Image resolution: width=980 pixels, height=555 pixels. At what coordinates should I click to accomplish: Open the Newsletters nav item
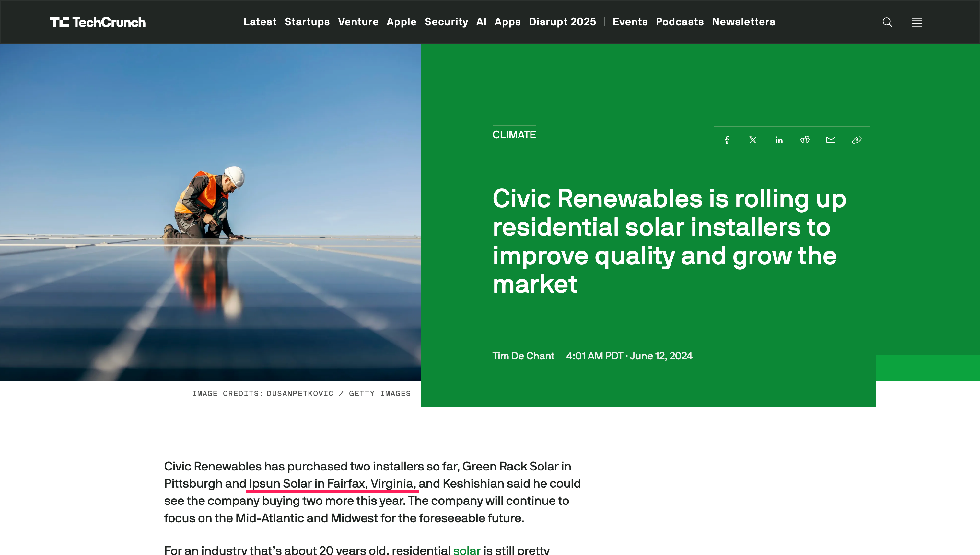(x=743, y=22)
